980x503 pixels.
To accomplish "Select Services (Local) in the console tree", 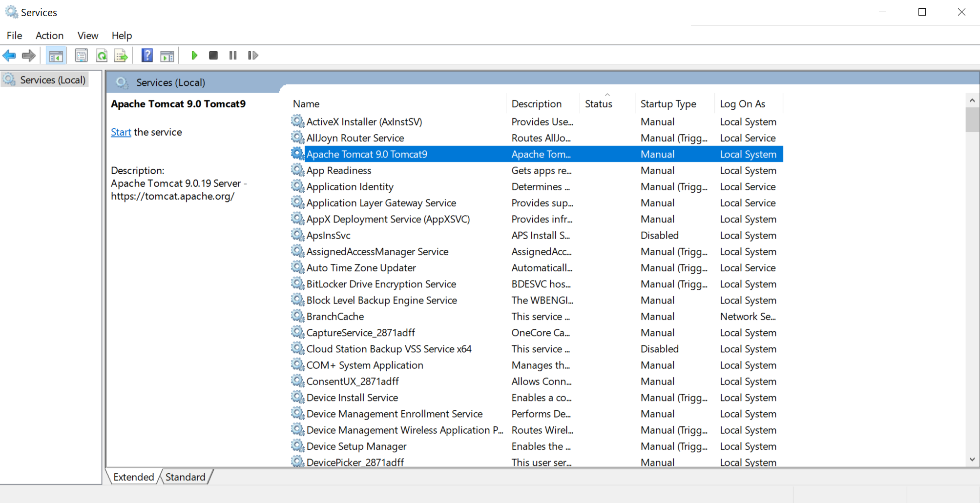I will (x=53, y=80).
